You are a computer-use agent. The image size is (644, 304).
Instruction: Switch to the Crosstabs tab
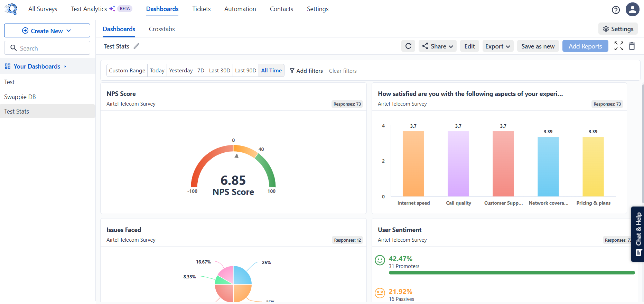pos(162,29)
